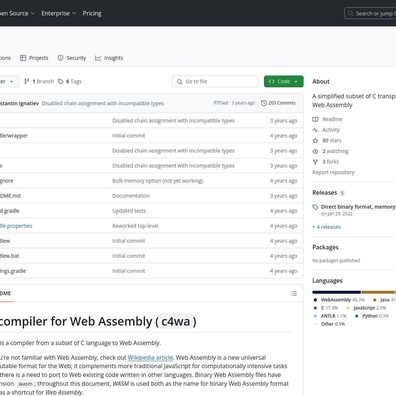The width and height of the screenshot is (396, 396).
Task: Focus the Go to file input
Action: tap(215, 81)
